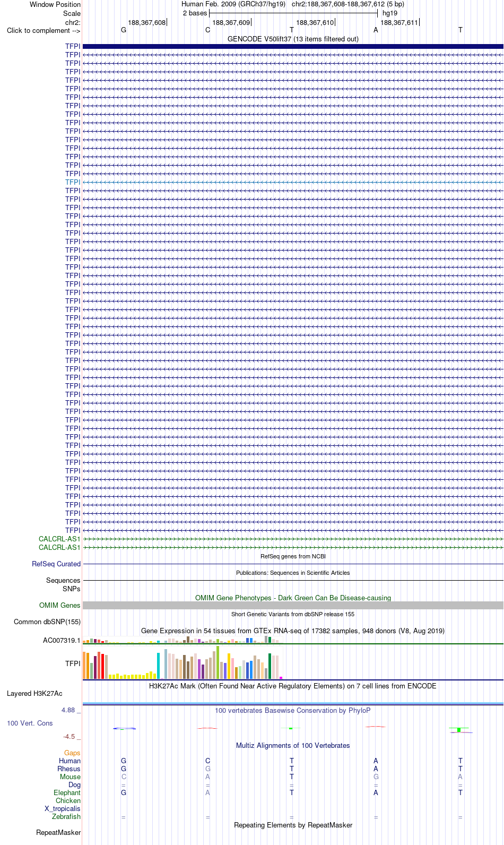Image resolution: width=504 pixels, height=845 pixels.
Task: Open '100 vertebrates Basewise Conservation by PhyloP' title
Action: click(293, 710)
